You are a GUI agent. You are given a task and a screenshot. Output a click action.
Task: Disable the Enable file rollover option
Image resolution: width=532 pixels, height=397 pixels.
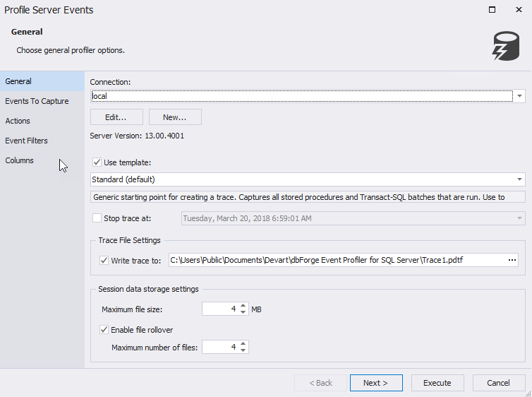pos(104,330)
